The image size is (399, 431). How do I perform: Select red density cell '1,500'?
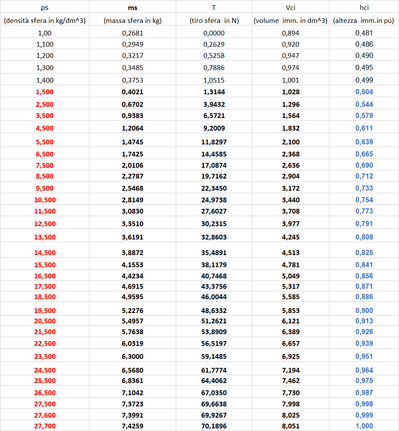(x=45, y=92)
